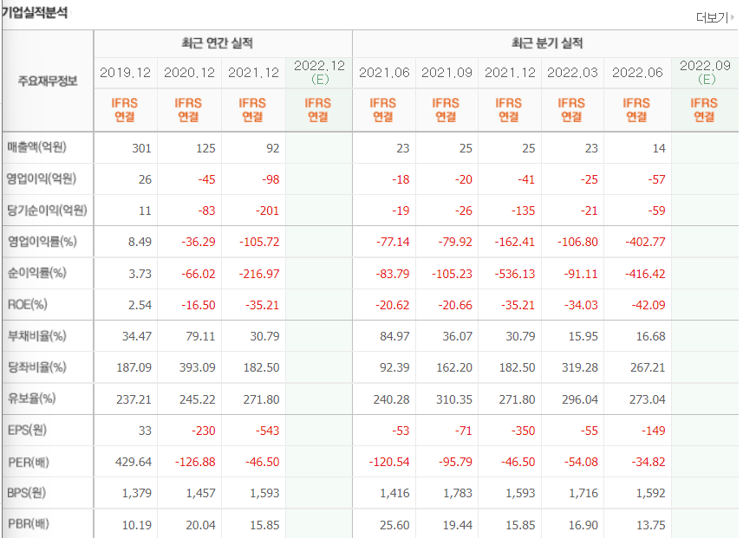
Task: Select the 최근 연간 실적 header
Action: (x=218, y=43)
